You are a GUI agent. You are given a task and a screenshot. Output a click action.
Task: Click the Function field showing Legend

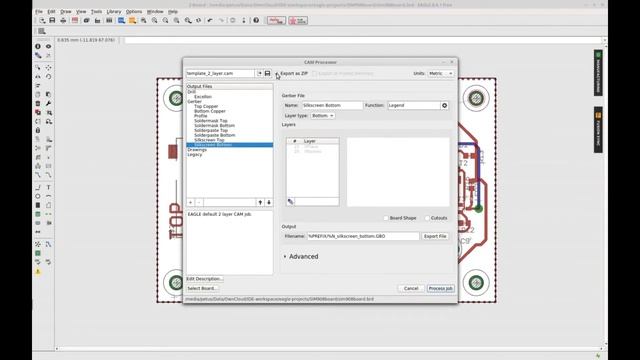click(x=413, y=105)
